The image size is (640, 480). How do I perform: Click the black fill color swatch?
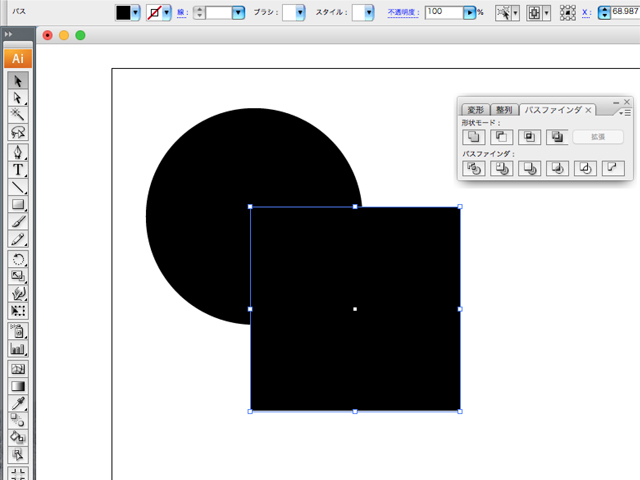123,13
